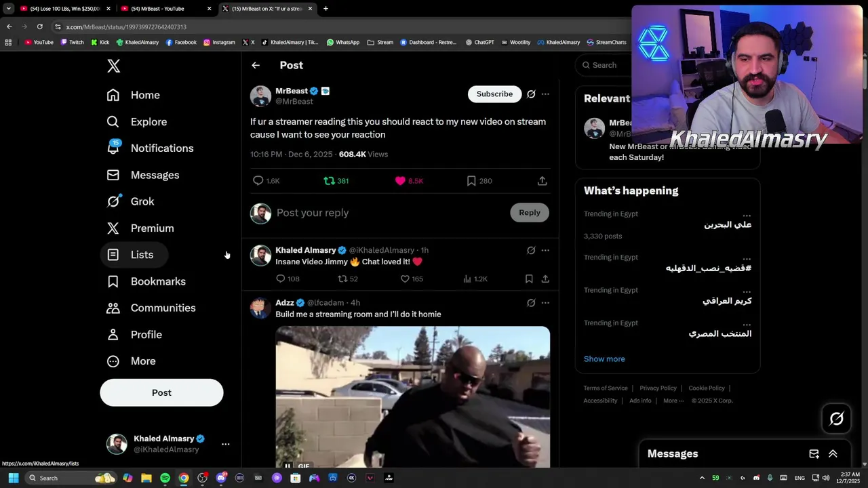Open account menu dots beside Khaled Almasry
The image size is (868, 488).
click(225, 444)
